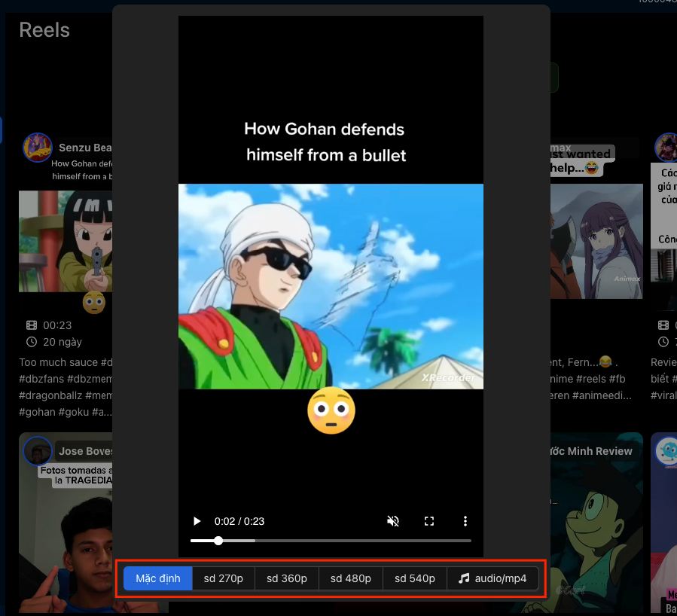Open the Jose Boves reel thumbnail
The image size is (677, 616).
click(x=66, y=523)
